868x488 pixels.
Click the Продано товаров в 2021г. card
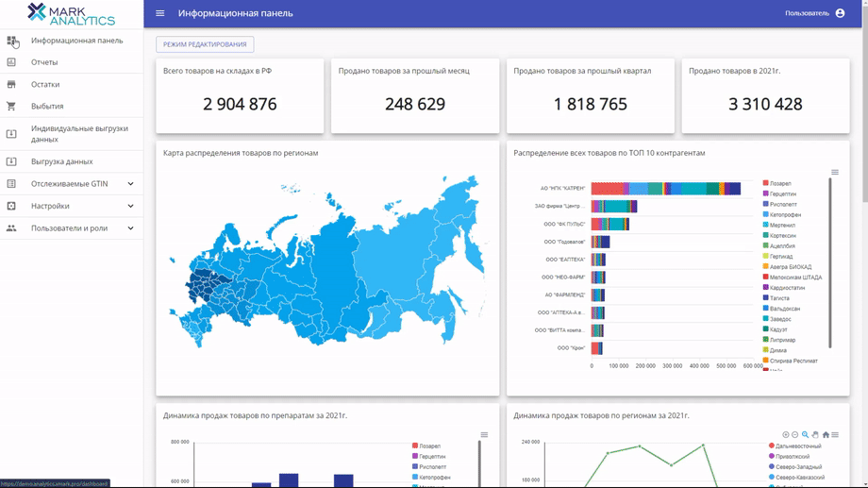point(765,96)
